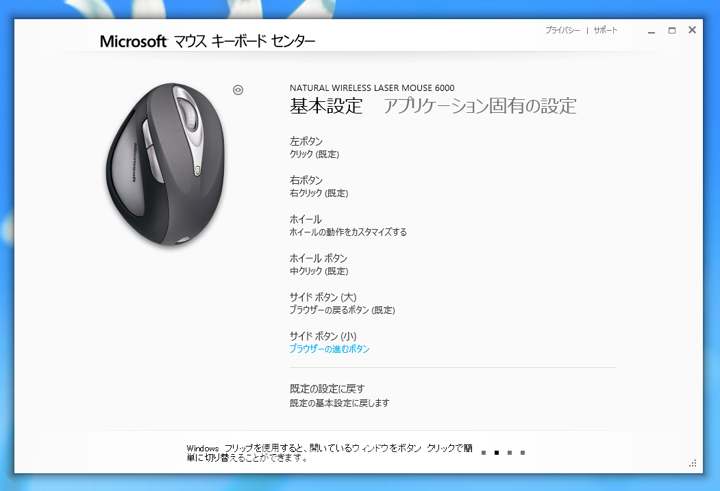Click the 右クリック (既定) value text
Image resolution: width=720 pixels, height=491 pixels.
point(319,193)
